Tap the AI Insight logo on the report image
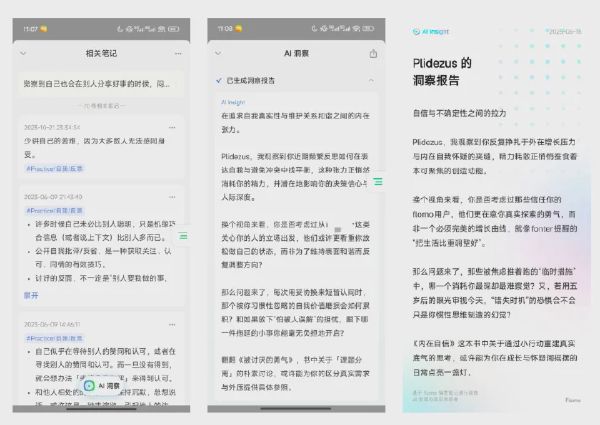Screen dimensions: 600x425 click(431, 32)
